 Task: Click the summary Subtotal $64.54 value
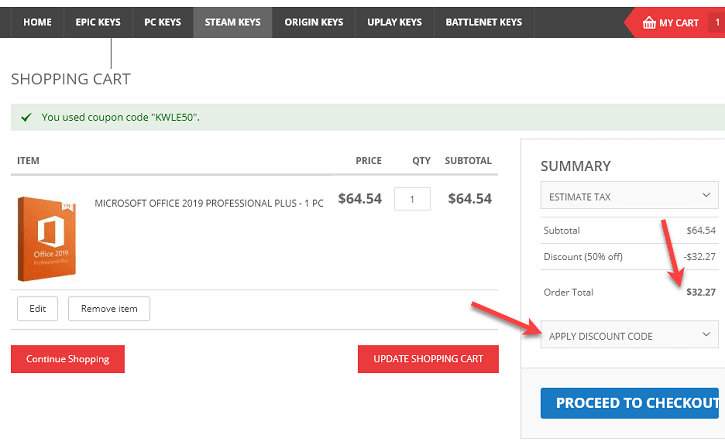coord(701,230)
